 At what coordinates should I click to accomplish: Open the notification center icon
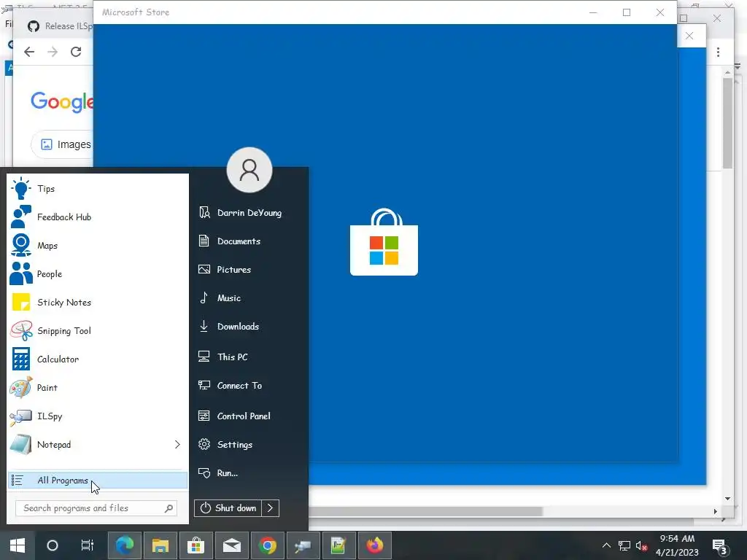719,547
